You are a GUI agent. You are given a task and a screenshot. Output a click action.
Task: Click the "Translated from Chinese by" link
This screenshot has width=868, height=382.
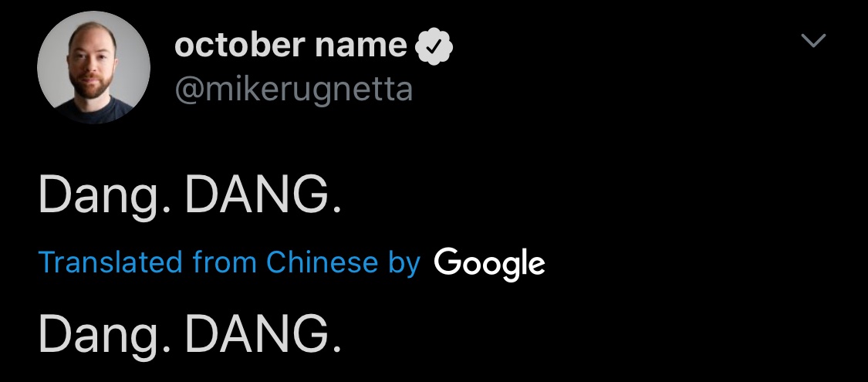pyautogui.click(x=230, y=262)
